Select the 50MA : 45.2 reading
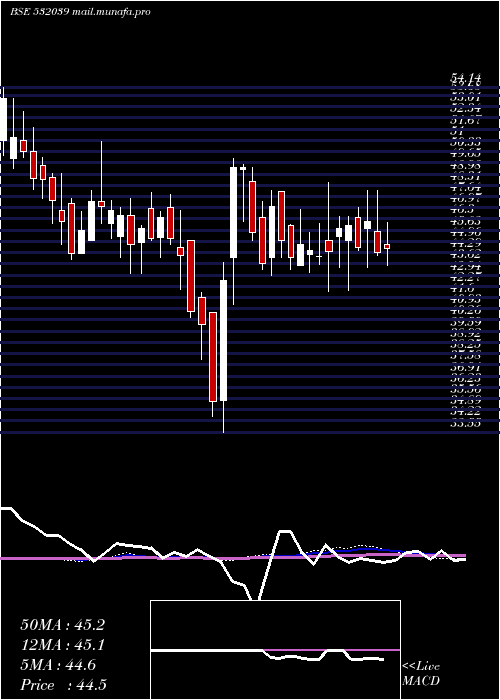 (x=63, y=625)
